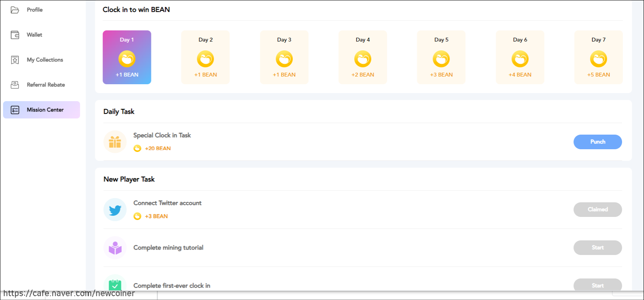Click the gift box icon for Special Clock in
This screenshot has width=644, height=300.
115,142
